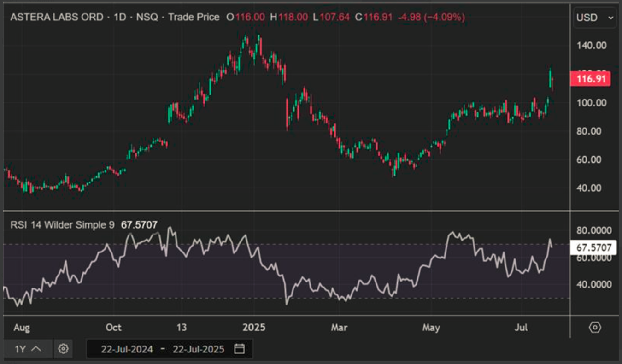Click the 2025 label on time axis

point(254,328)
